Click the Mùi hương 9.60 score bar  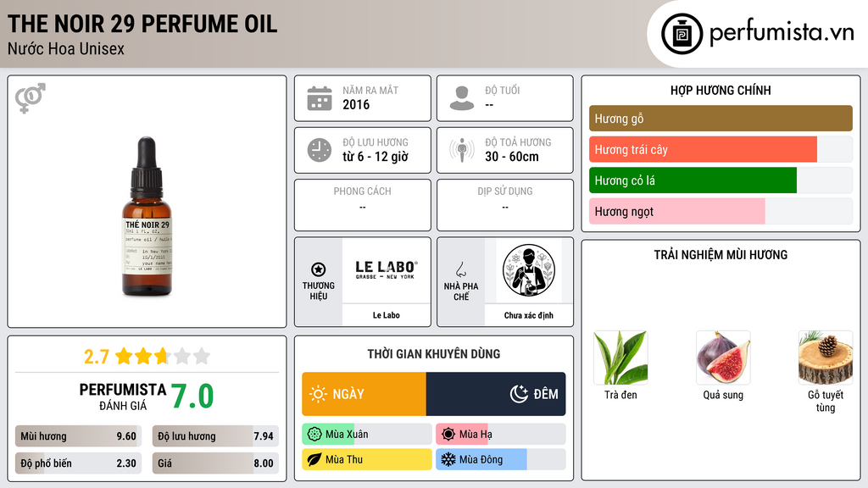tap(78, 436)
